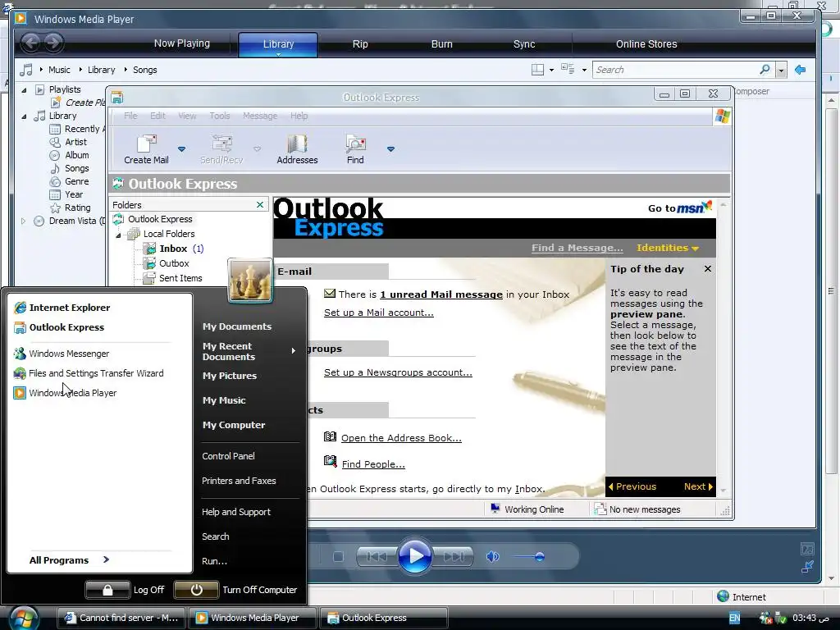
Task: Switch to Cannot find server taskbar button
Action: (x=121, y=618)
